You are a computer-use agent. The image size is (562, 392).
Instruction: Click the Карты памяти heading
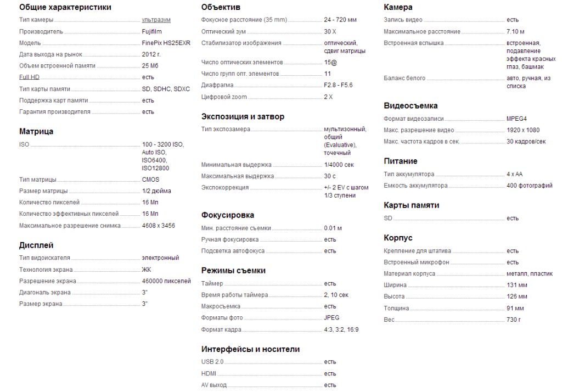[411, 205]
